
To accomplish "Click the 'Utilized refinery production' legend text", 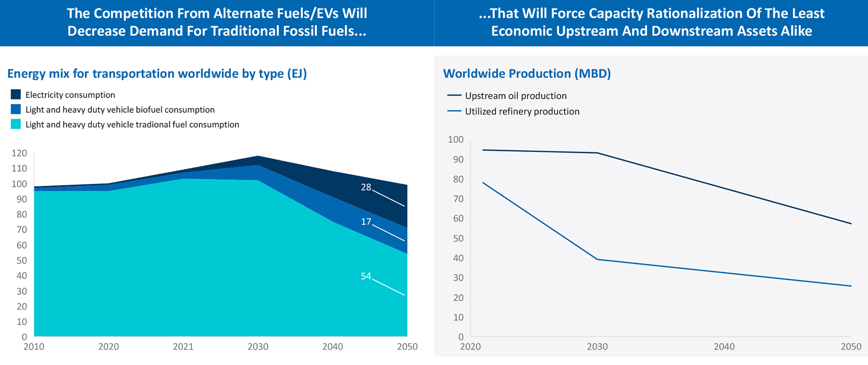I will 522,111.
